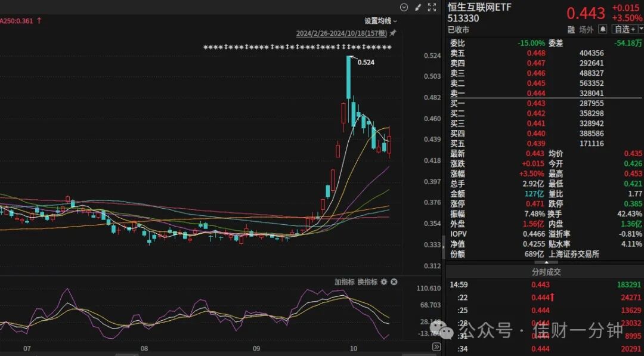Click the large last price 0.443

[x=586, y=13]
